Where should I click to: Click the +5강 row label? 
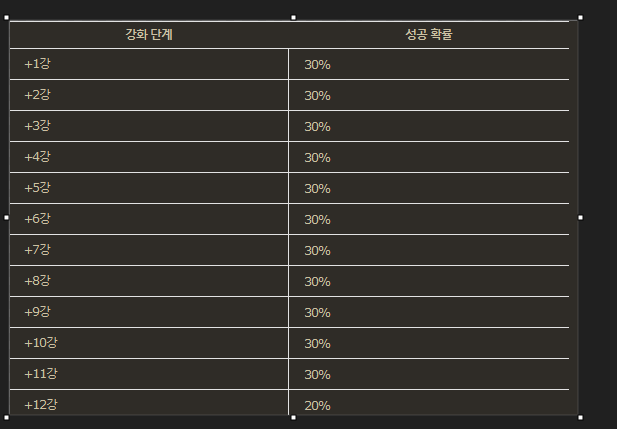pos(38,188)
